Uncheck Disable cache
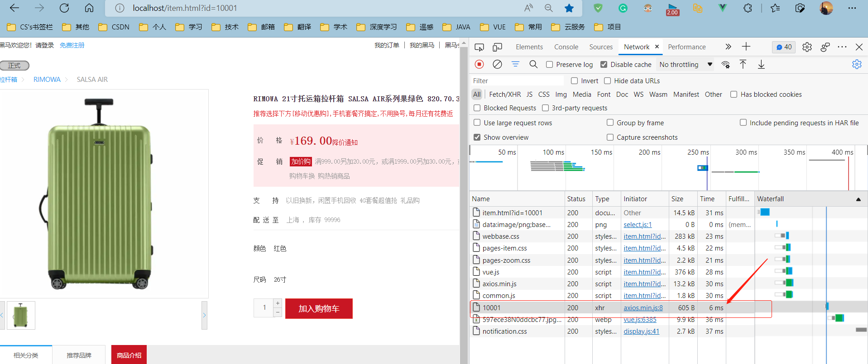Screen dimensions: 868x364 coord(604,65)
